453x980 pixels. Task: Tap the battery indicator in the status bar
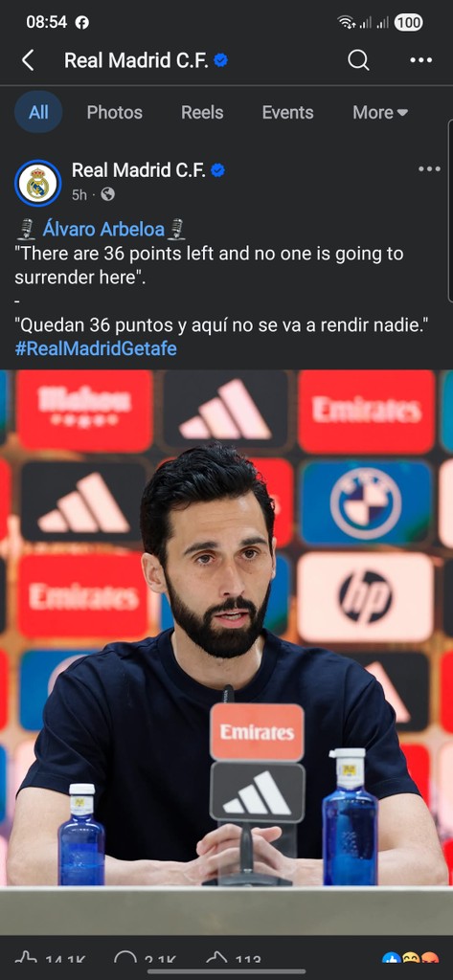tap(408, 23)
